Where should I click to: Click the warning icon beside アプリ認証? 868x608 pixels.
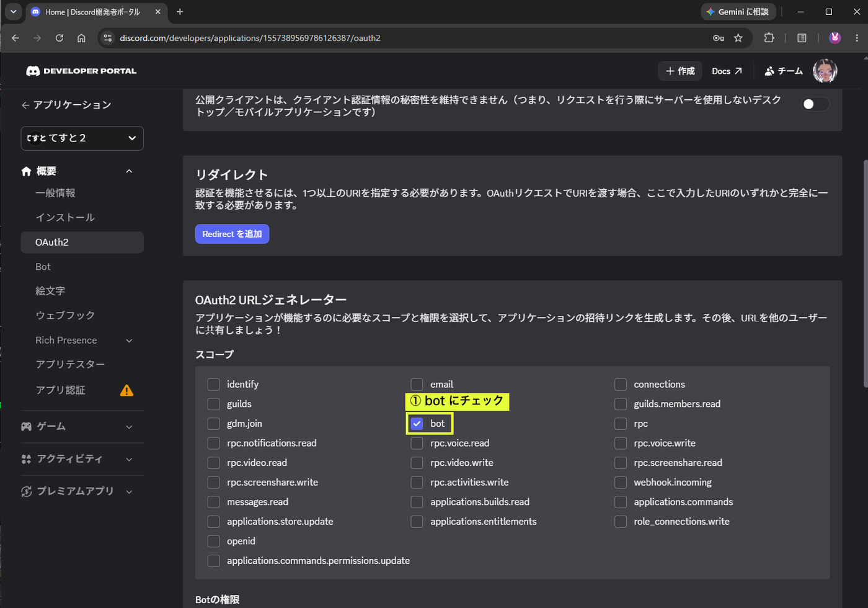126,390
